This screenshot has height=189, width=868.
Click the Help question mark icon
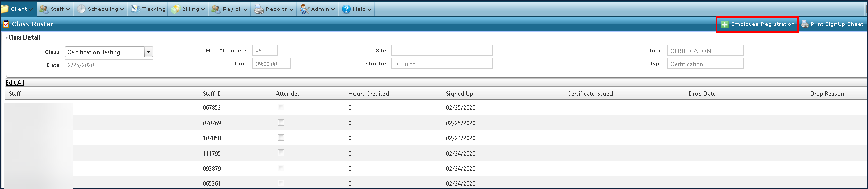point(346,9)
